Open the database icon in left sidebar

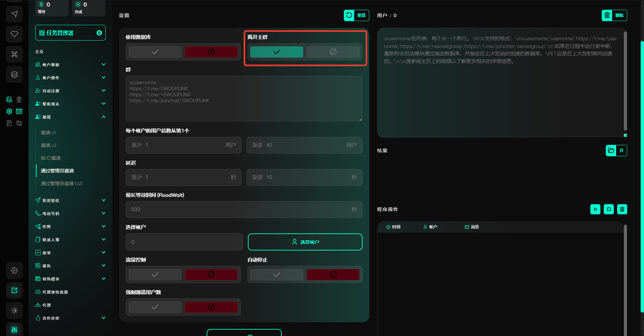[14, 74]
